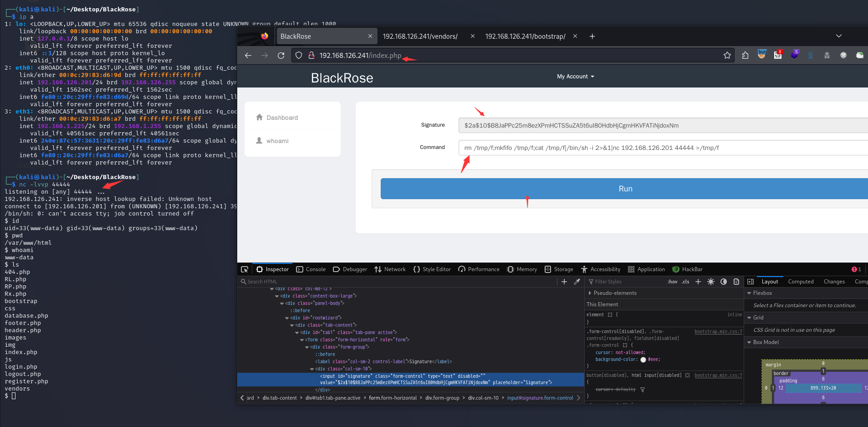Click the Filter Styles field
868x427 pixels.
(625, 282)
